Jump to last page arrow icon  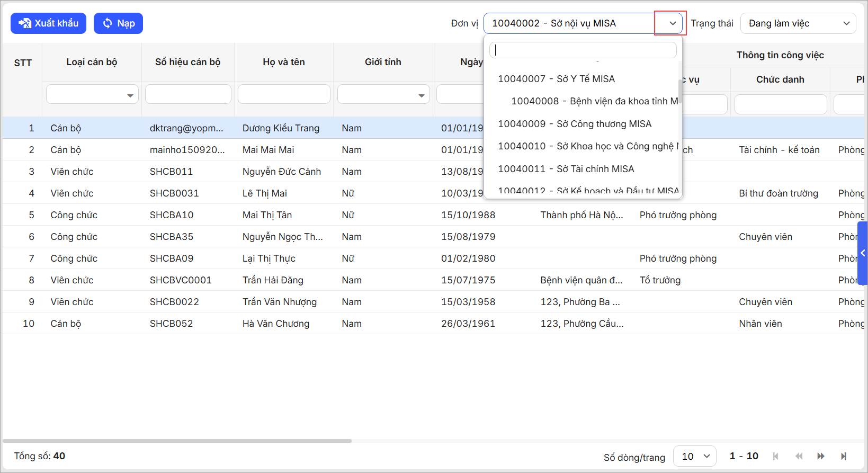tap(844, 456)
